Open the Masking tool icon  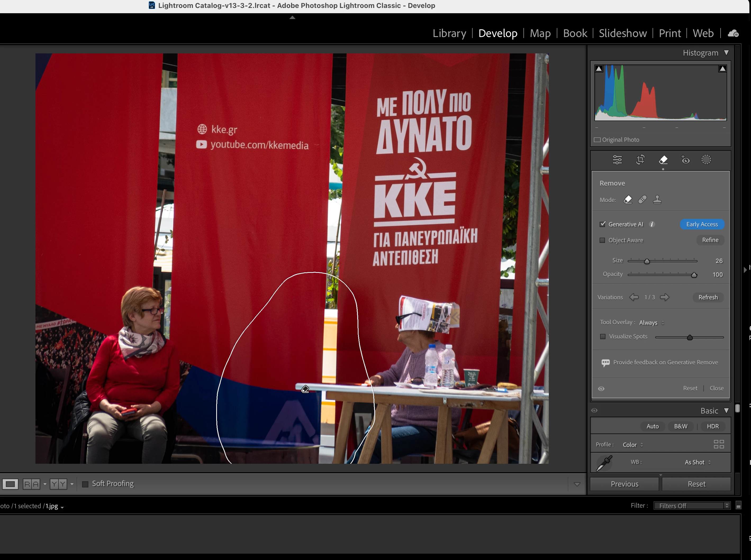point(706,160)
